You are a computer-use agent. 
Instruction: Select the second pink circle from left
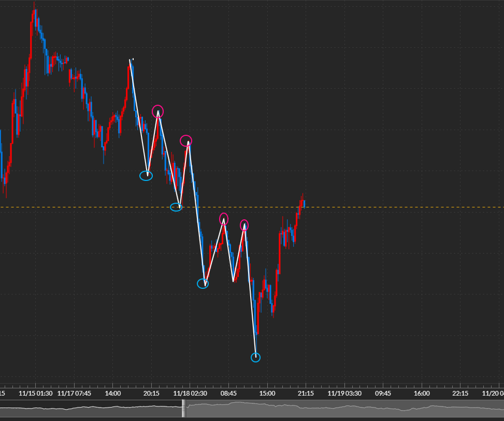click(x=186, y=141)
